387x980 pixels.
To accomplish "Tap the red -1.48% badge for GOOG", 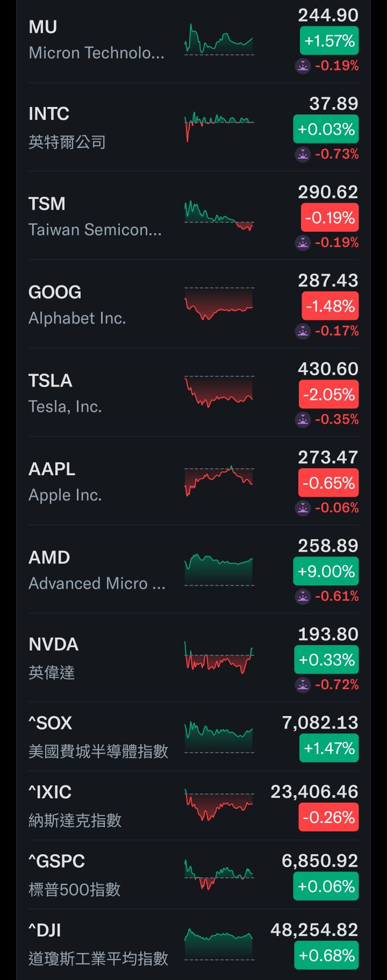I will (330, 306).
